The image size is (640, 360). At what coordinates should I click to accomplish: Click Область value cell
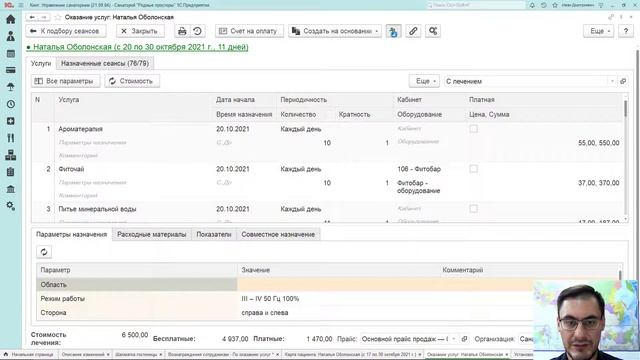click(339, 284)
